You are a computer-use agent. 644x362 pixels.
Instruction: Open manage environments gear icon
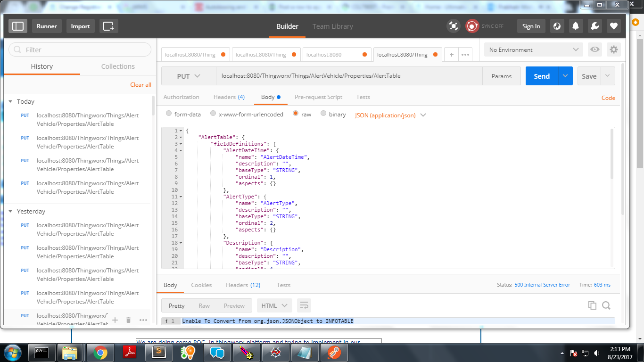[613, 49]
